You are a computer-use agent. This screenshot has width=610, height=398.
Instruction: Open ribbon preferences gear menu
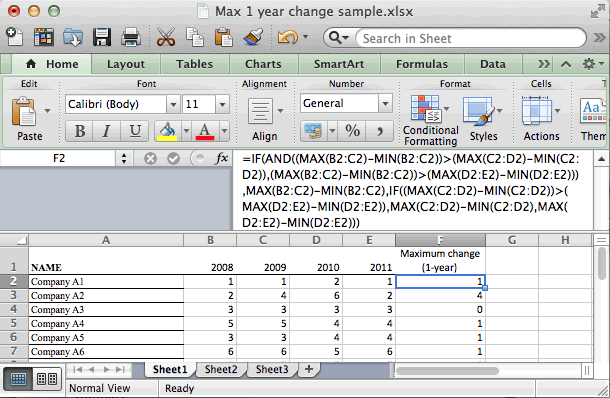[x=592, y=64]
